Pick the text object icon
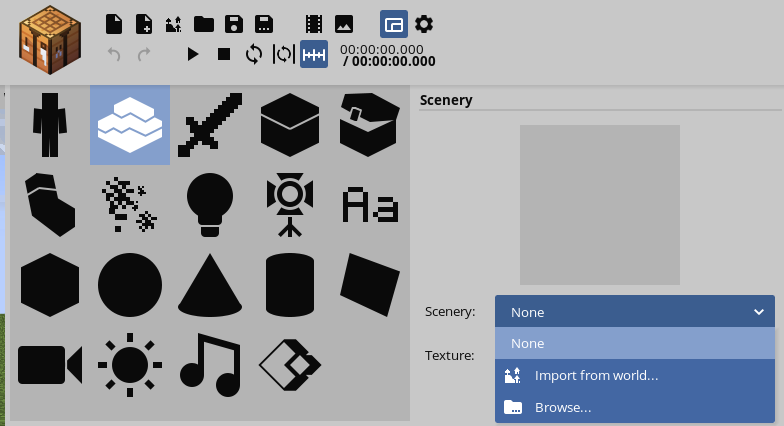 (x=370, y=205)
